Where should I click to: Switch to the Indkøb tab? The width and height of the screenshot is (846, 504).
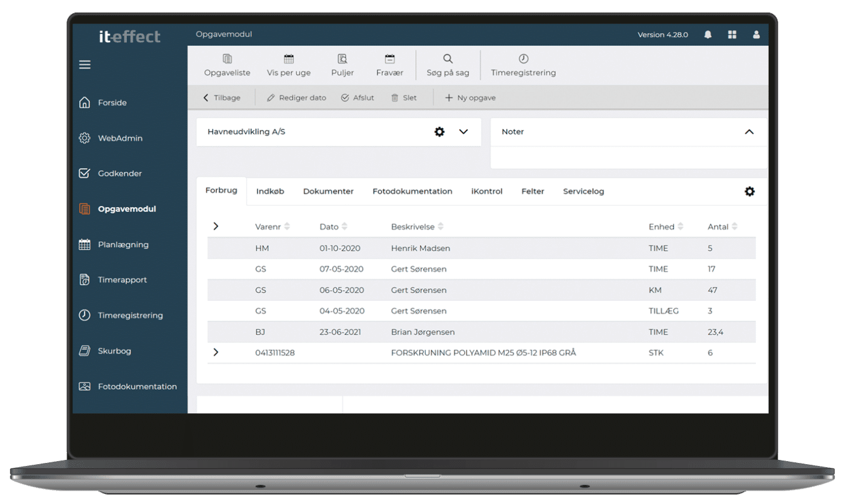click(270, 191)
